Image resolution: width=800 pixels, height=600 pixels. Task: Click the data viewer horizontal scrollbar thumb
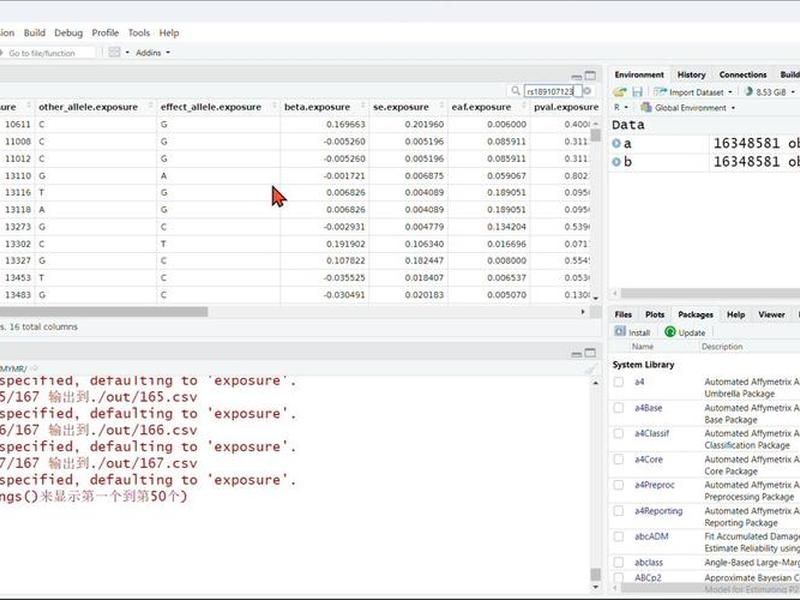[104, 312]
